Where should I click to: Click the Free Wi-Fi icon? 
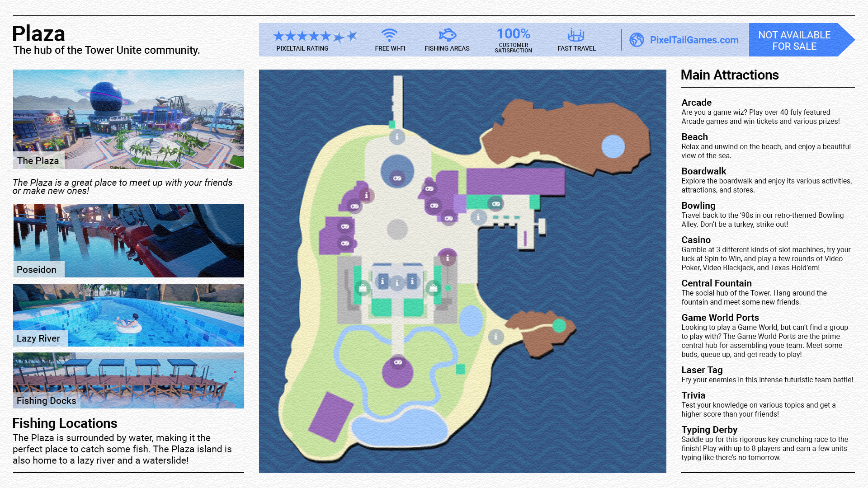pos(389,35)
